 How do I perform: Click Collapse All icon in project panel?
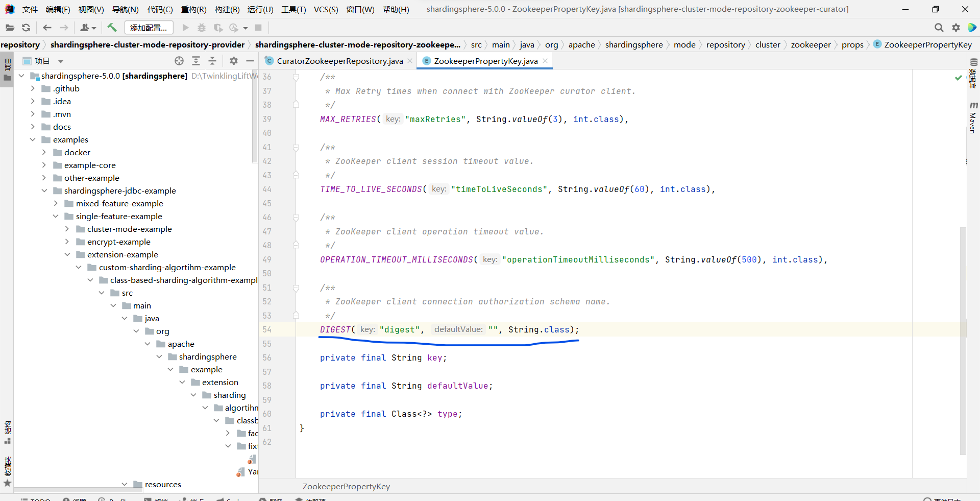212,61
